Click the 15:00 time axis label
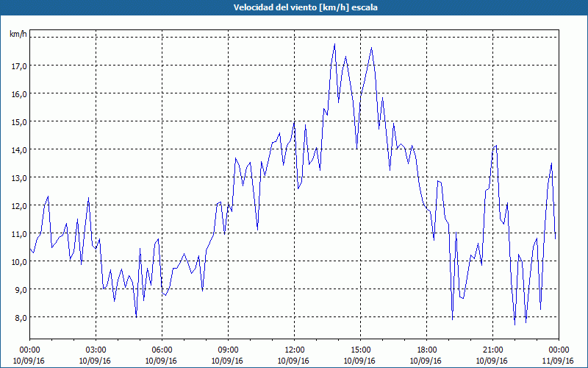Screen dimensions: 588x368 [x=360, y=350]
